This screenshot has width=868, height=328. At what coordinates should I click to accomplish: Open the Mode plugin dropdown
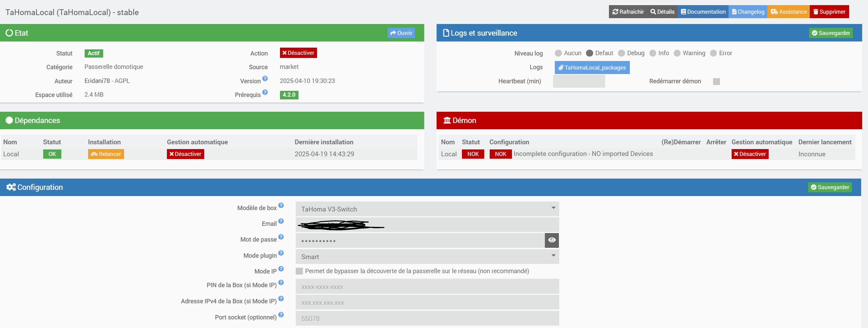click(427, 256)
